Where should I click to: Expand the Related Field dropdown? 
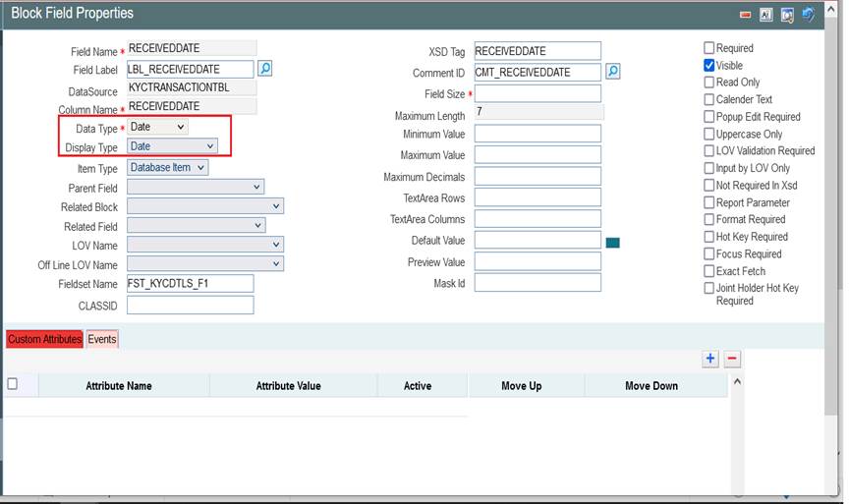pyautogui.click(x=196, y=225)
